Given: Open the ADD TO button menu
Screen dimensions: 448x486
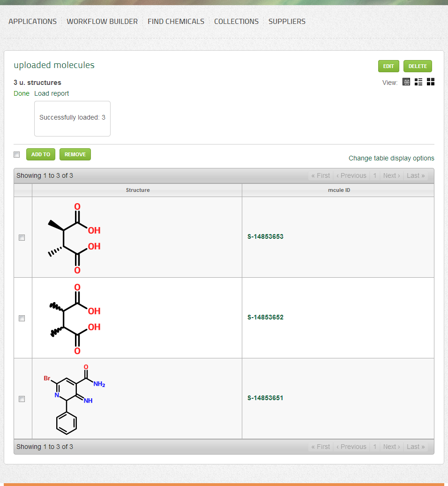Looking at the screenshot, I should 41,154.
